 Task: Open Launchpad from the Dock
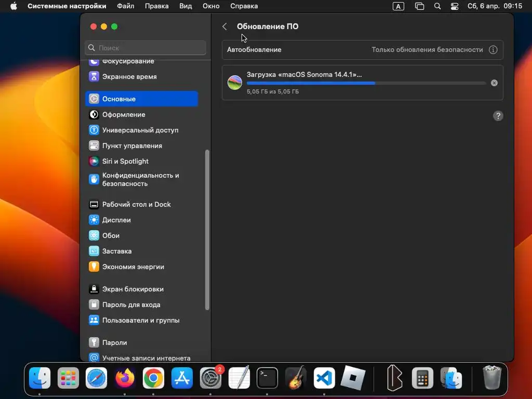point(68,378)
